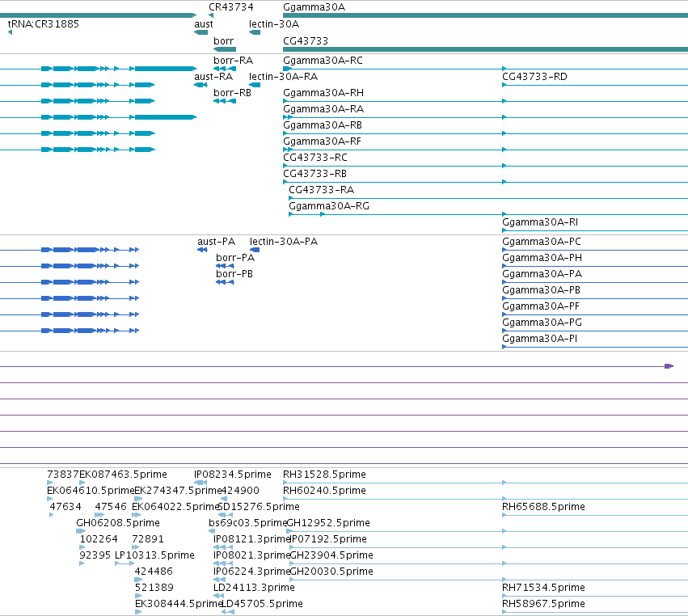The image size is (688, 616).
Task: Select the Ggamma30A-PC protein label
Action: point(541,242)
